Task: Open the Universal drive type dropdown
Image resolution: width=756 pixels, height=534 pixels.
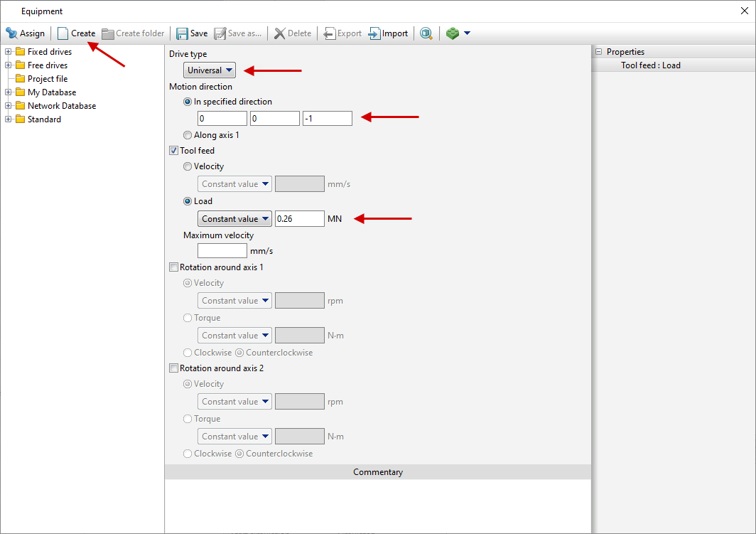Action: click(210, 70)
